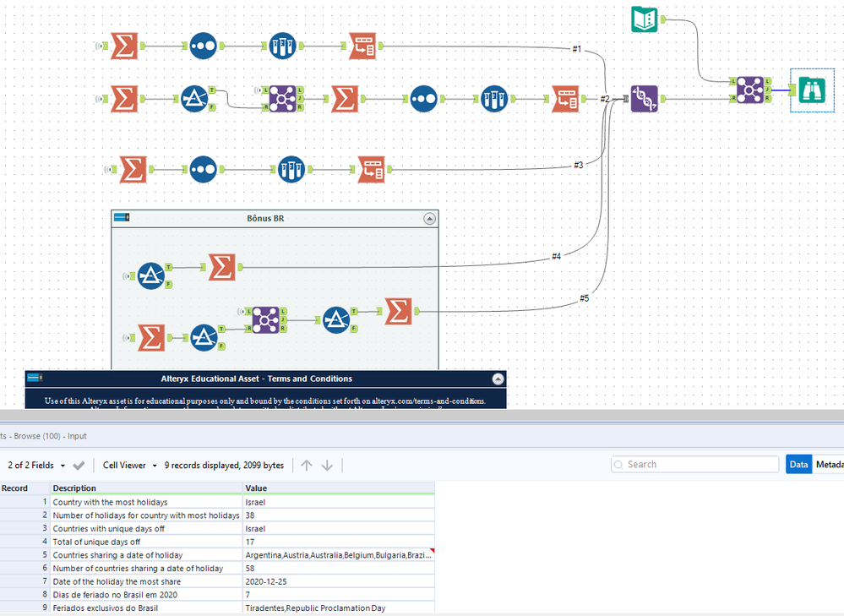Viewport: 844px width, 616px height.
Task: Select the Sort tool in the #1 branch
Action: pos(203,46)
